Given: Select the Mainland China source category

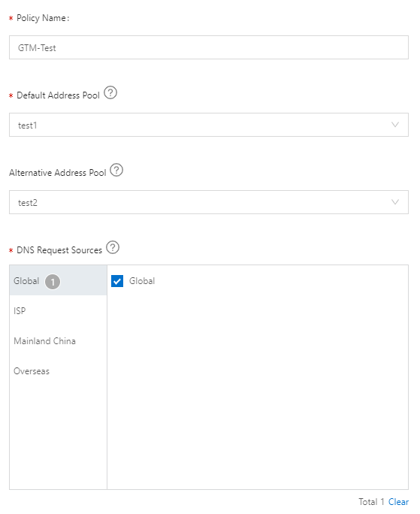Looking at the screenshot, I should tap(58, 341).
